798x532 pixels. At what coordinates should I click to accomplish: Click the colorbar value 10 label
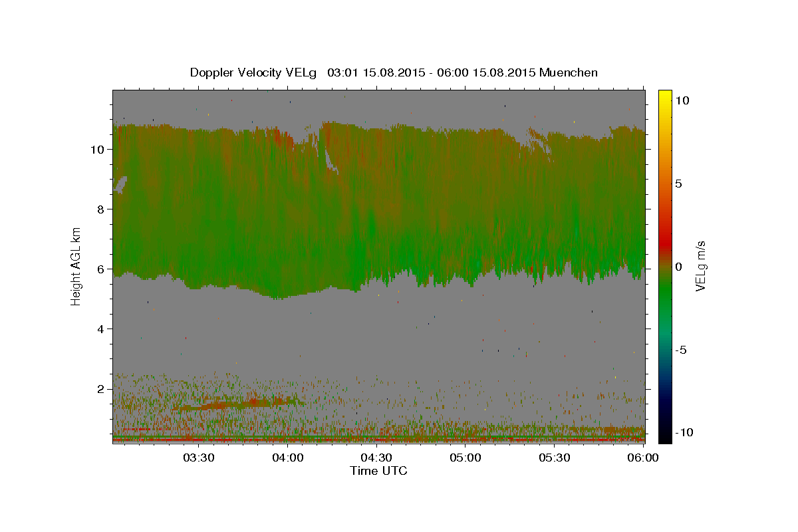683,100
